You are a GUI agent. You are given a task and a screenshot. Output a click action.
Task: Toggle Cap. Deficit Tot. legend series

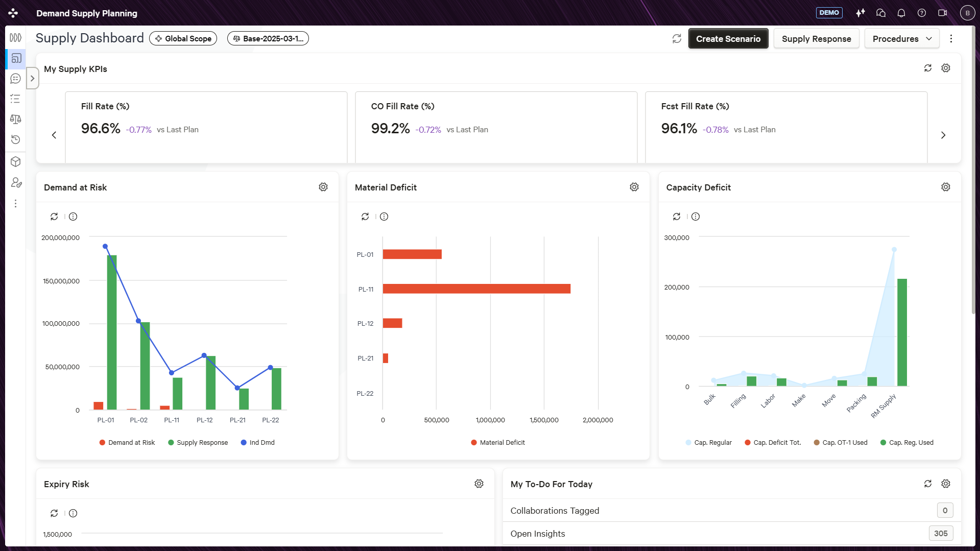tap(773, 443)
